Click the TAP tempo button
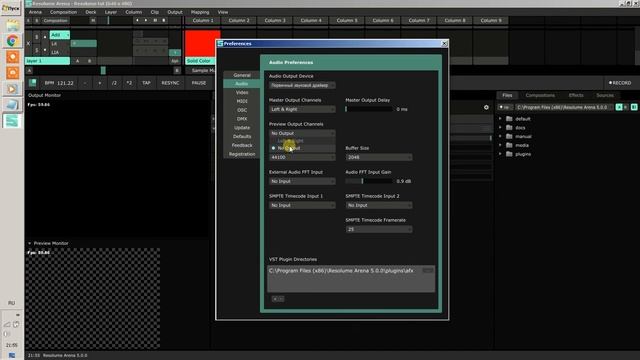The height and width of the screenshot is (360, 640). [x=146, y=83]
